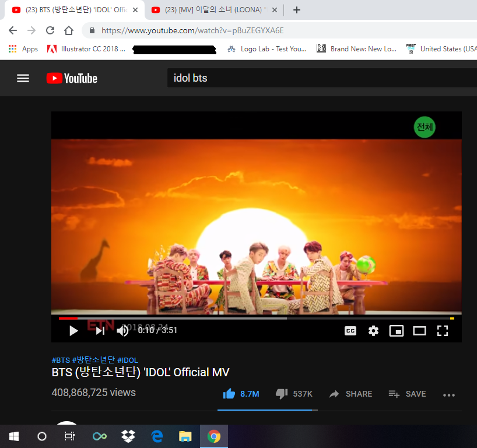Viewport: 477px width, 448px height.
Task: Click the green 전체 rating badge
Action: 425,127
